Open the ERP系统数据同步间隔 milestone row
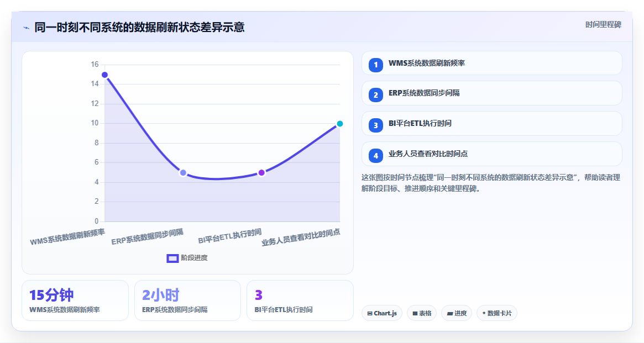The height and width of the screenshot is (343, 644). point(491,93)
